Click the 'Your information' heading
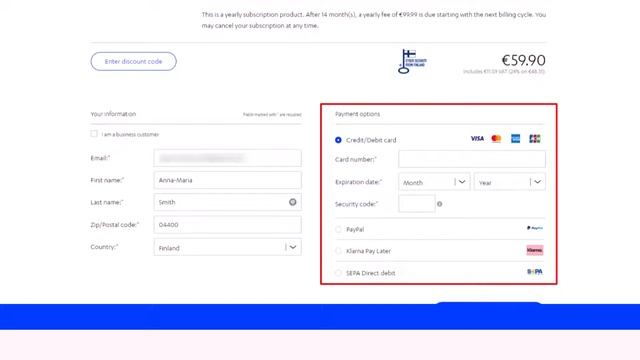640x360 pixels. click(x=113, y=114)
